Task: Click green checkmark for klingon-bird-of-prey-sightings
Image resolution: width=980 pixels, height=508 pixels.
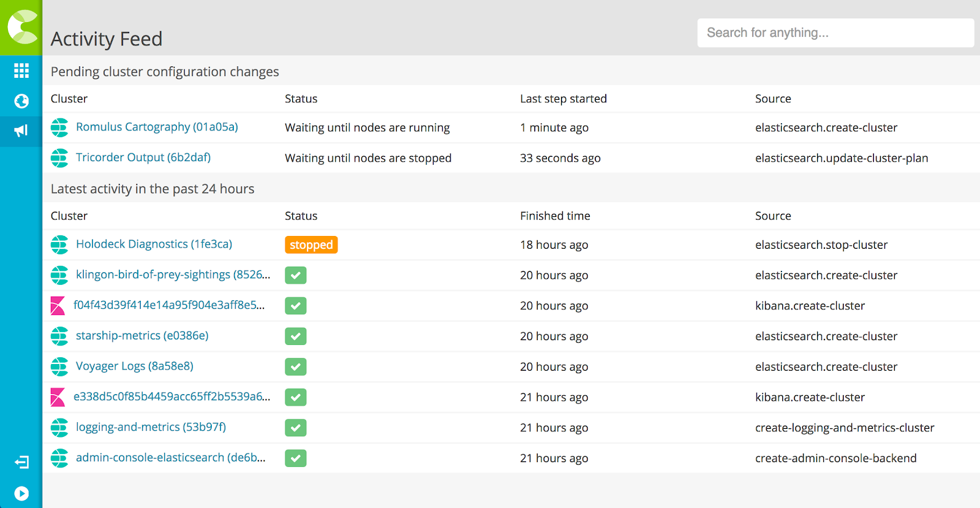Action: pyautogui.click(x=296, y=275)
